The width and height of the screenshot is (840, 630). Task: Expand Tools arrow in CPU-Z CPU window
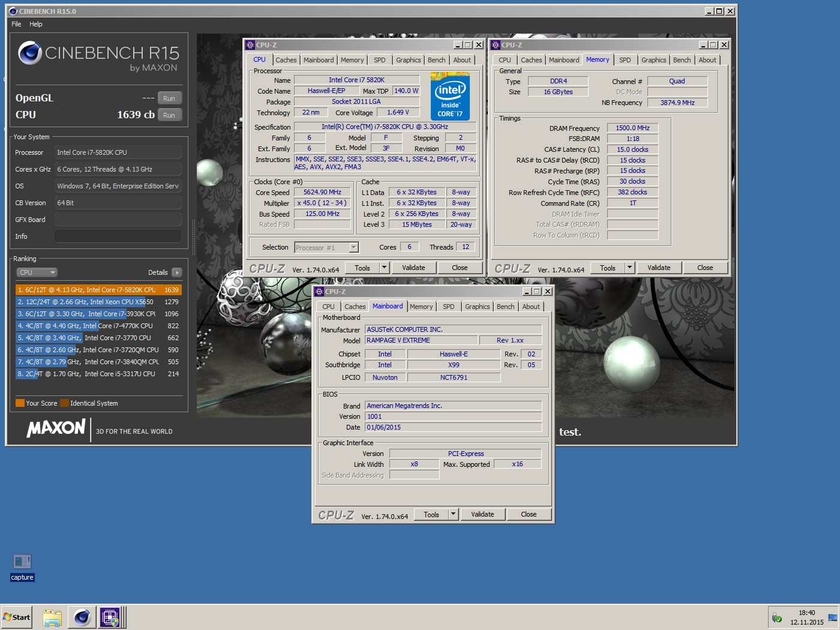384,268
